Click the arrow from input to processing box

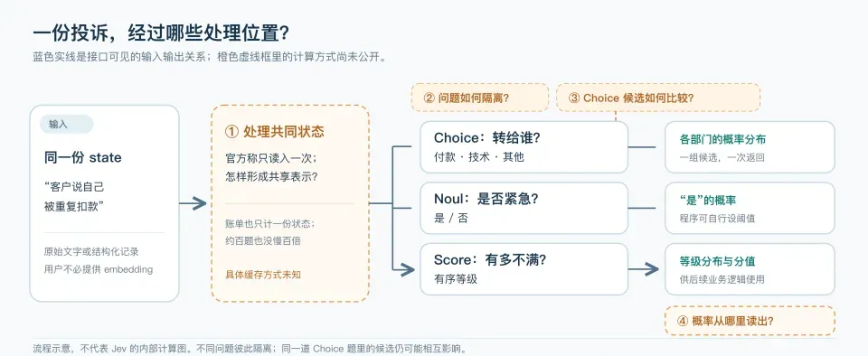tap(193, 203)
